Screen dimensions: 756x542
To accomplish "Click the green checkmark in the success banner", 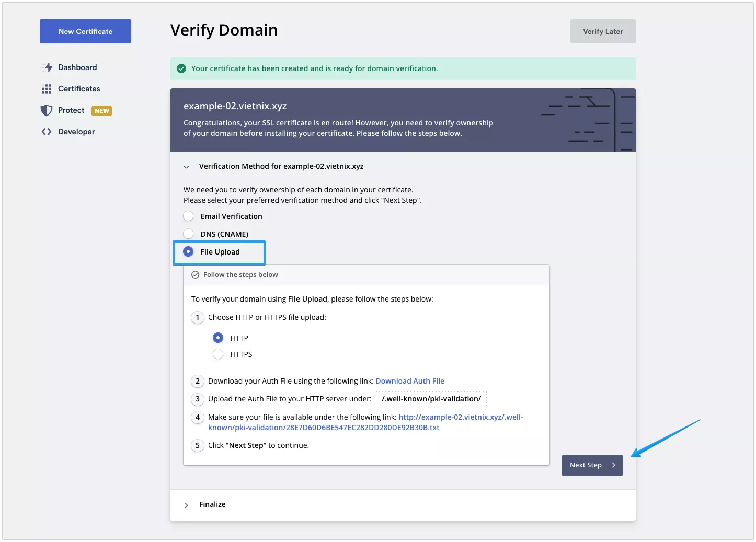I will 181,68.
